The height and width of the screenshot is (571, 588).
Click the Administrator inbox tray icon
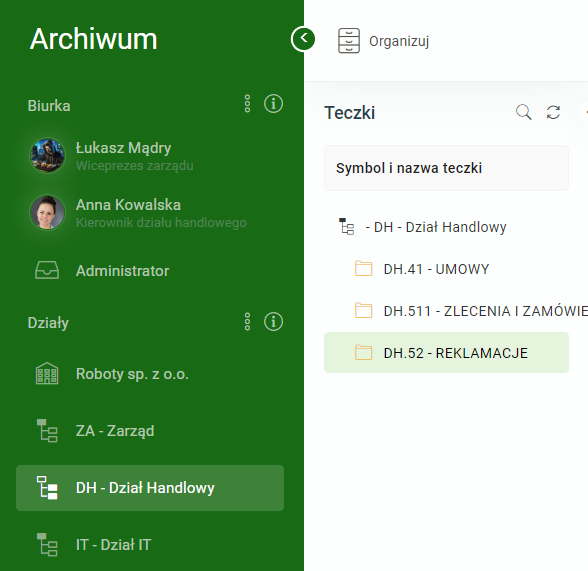[47, 270]
